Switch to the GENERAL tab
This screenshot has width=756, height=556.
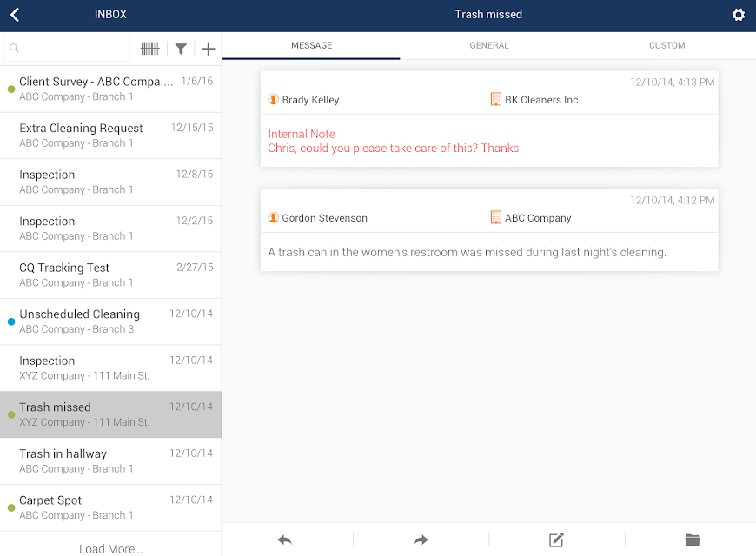point(489,45)
